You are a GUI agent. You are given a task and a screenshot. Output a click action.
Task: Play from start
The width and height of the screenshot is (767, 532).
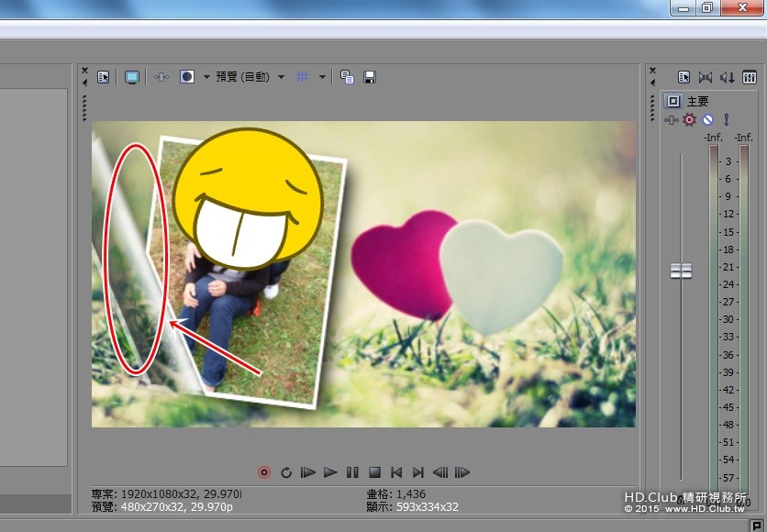coord(307,472)
